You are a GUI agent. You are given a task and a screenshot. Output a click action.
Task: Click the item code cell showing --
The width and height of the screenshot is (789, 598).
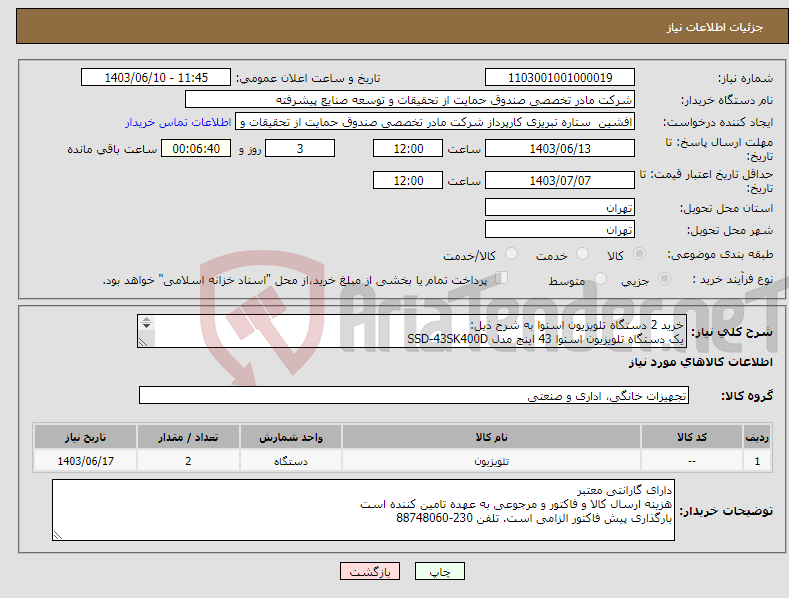pyautogui.click(x=692, y=461)
